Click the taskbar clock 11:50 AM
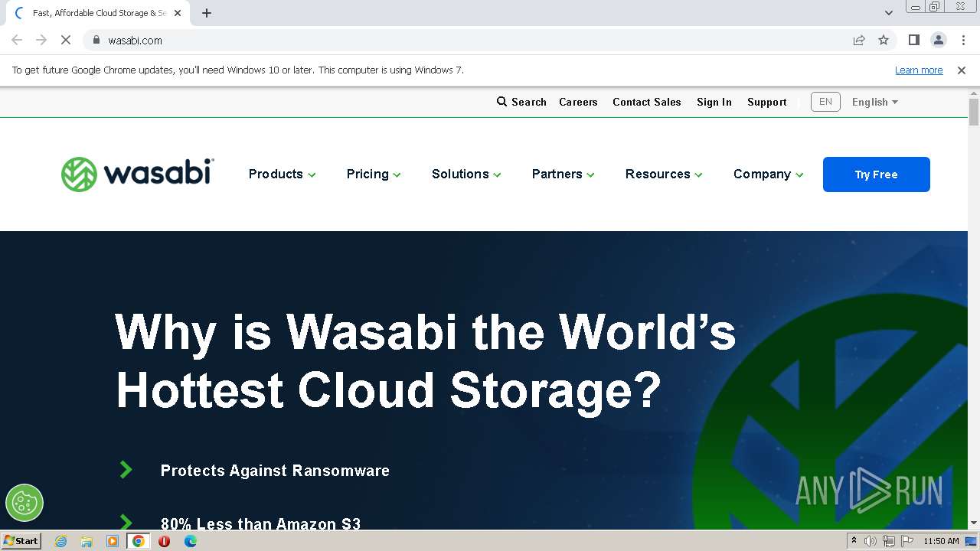The height and width of the screenshot is (551, 980). [x=941, y=541]
